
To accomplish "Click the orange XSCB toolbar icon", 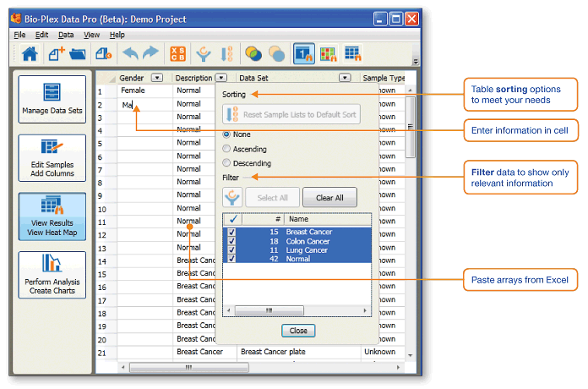I will click(x=177, y=53).
